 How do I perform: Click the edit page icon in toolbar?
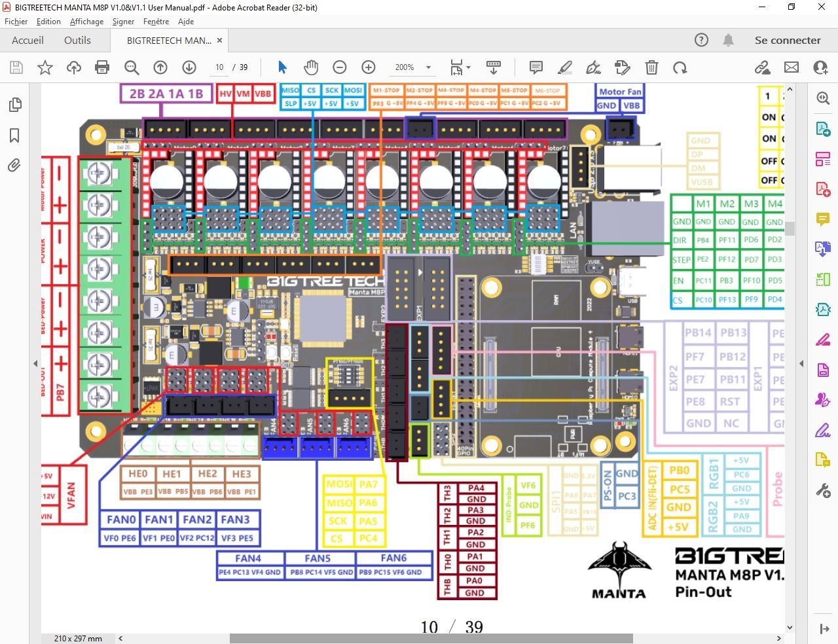[x=623, y=67]
